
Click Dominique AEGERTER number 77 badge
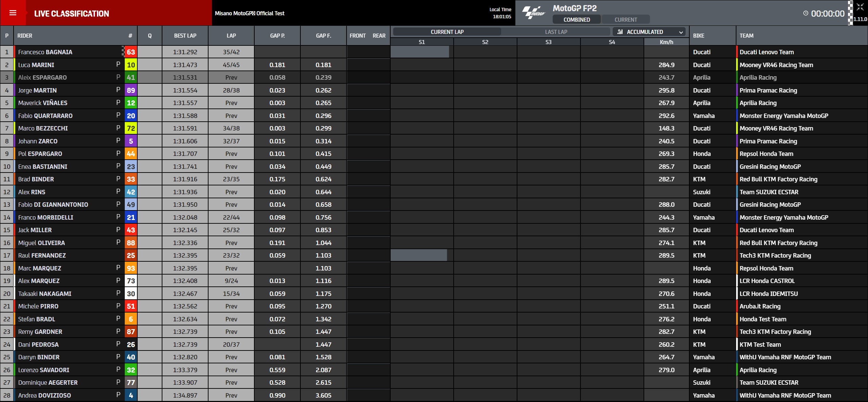pyautogui.click(x=131, y=382)
